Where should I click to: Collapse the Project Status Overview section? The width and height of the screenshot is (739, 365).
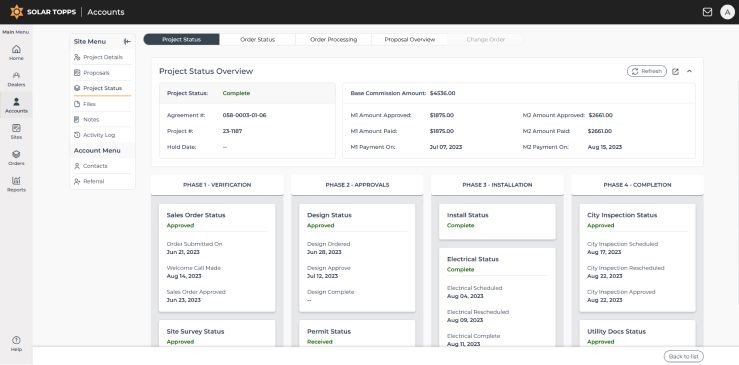point(690,71)
